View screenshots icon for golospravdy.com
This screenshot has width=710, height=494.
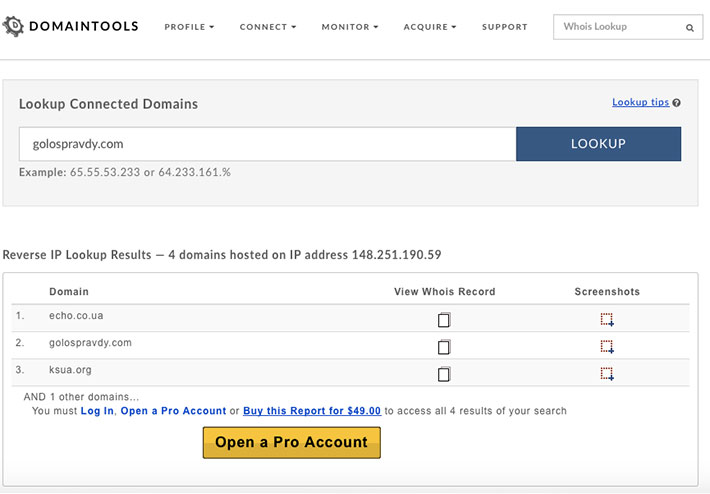coord(607,346)
